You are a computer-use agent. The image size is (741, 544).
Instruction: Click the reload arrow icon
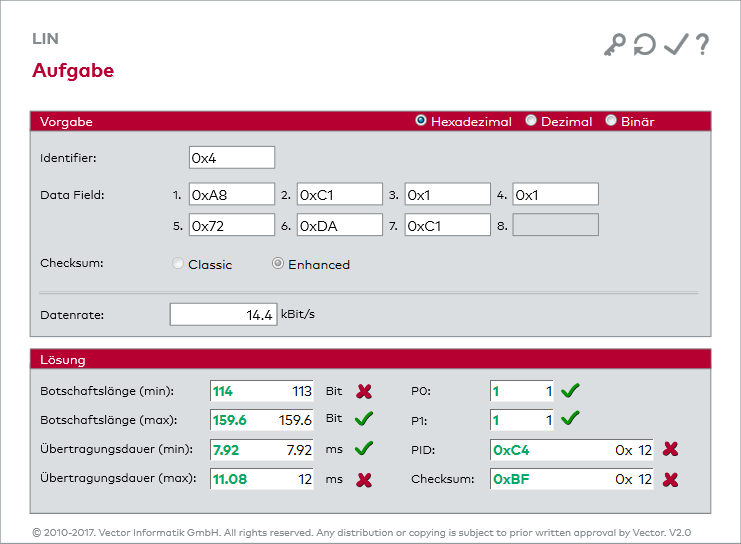645,45
